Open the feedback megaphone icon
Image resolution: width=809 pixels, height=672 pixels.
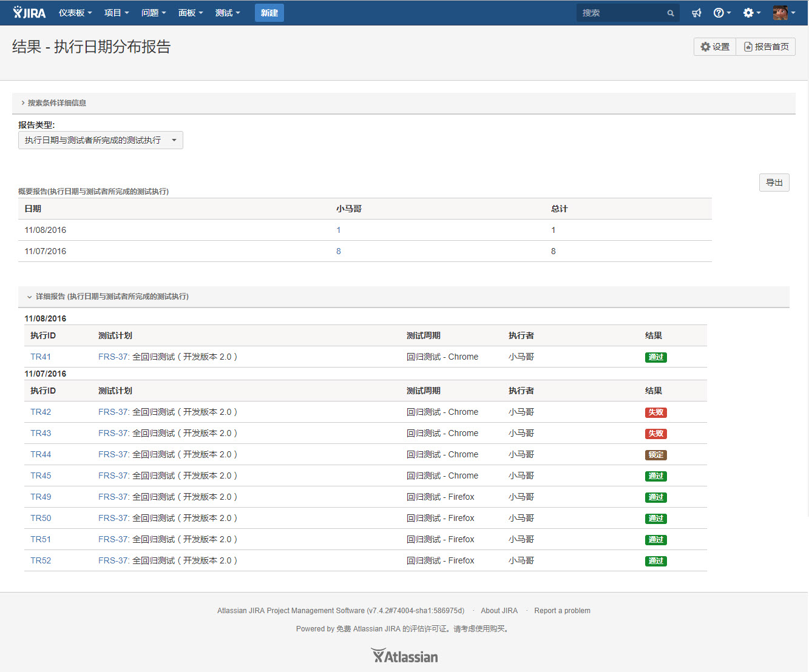tap(696, 13)
